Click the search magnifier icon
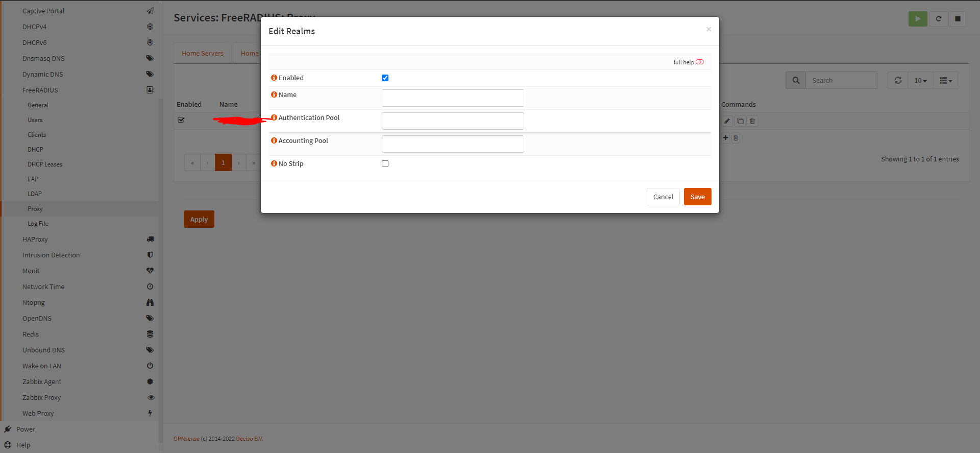Viewport: 980px width, 453px height. pyautogui.click(x=796, y=80)
